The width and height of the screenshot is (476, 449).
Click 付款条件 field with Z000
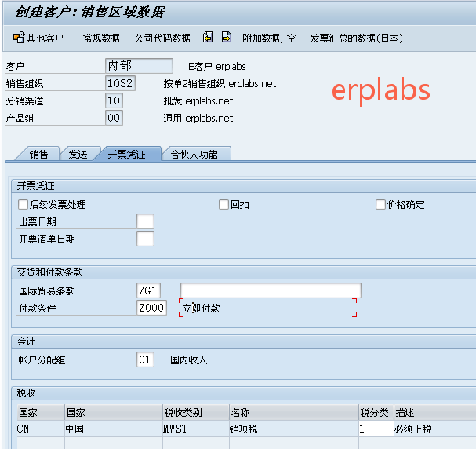tap(152, 308)
